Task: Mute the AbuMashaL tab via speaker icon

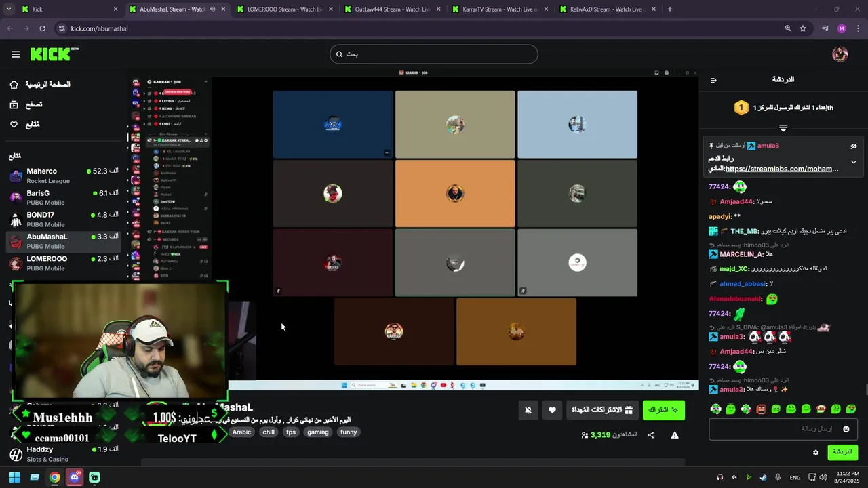Action: coord(212,9)
